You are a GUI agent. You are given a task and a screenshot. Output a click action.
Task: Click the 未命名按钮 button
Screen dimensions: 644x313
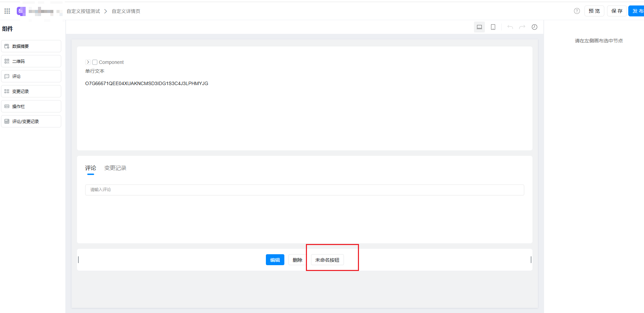tap(327, 260)
